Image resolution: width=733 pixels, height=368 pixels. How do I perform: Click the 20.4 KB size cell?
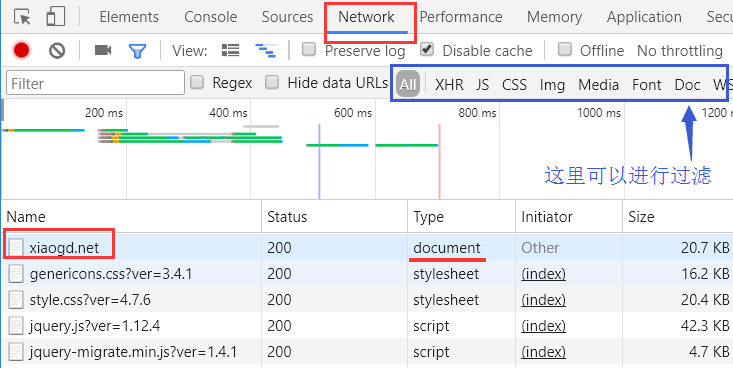click(x=705, y=300)
